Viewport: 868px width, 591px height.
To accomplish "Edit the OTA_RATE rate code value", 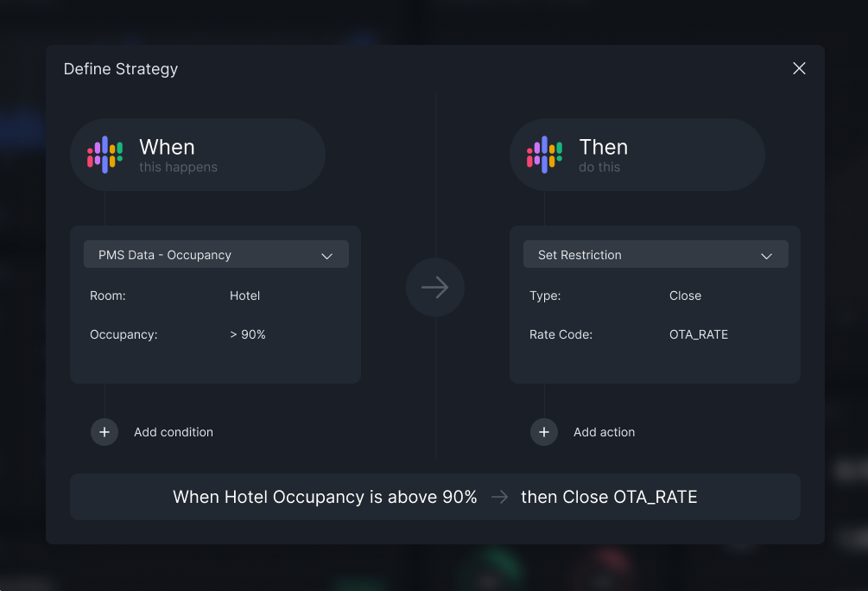I will coord(699,334).
